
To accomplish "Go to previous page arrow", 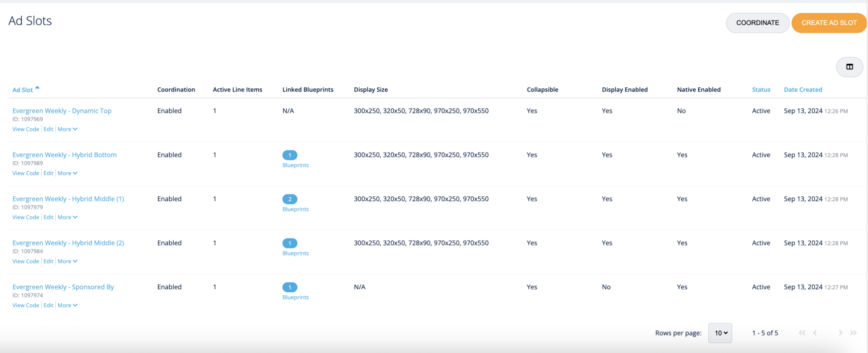I will coord(815,333).
